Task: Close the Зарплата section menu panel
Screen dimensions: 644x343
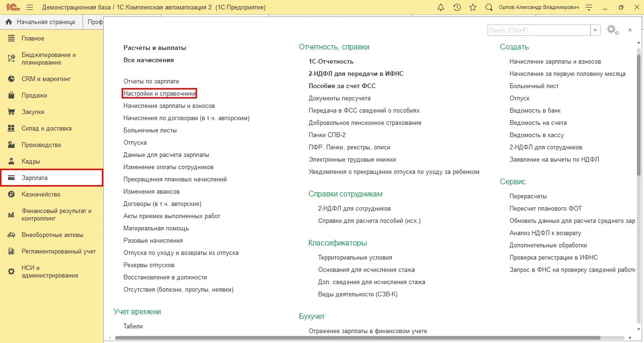Action: pyautogui.click(x=630, y=30)
